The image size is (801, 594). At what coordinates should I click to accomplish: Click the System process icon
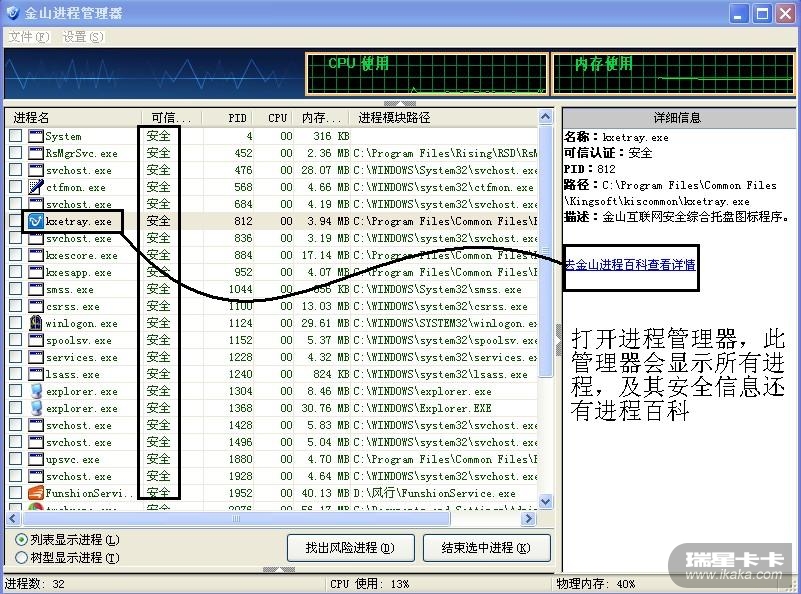pyautogui.click(x=36, y=136)
